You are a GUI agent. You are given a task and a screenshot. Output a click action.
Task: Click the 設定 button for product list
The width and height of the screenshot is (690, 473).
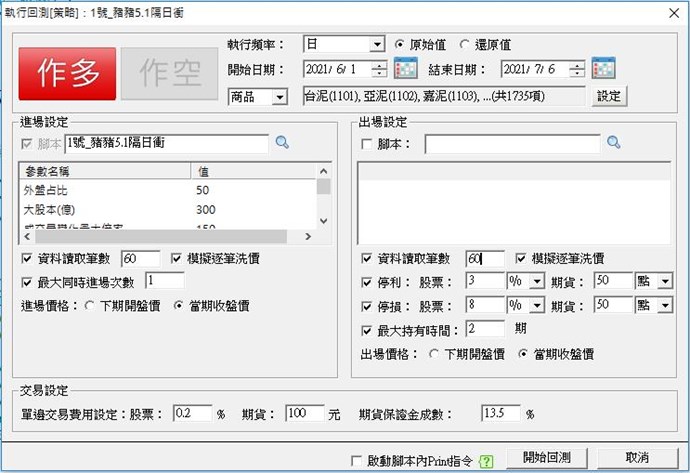click(609, 96)
